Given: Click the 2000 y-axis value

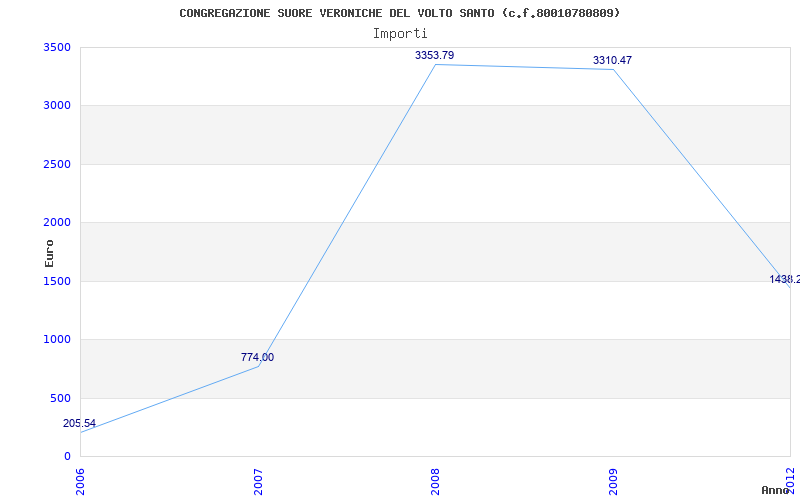Looking at the screenshot, I should (x=57, y=222).
